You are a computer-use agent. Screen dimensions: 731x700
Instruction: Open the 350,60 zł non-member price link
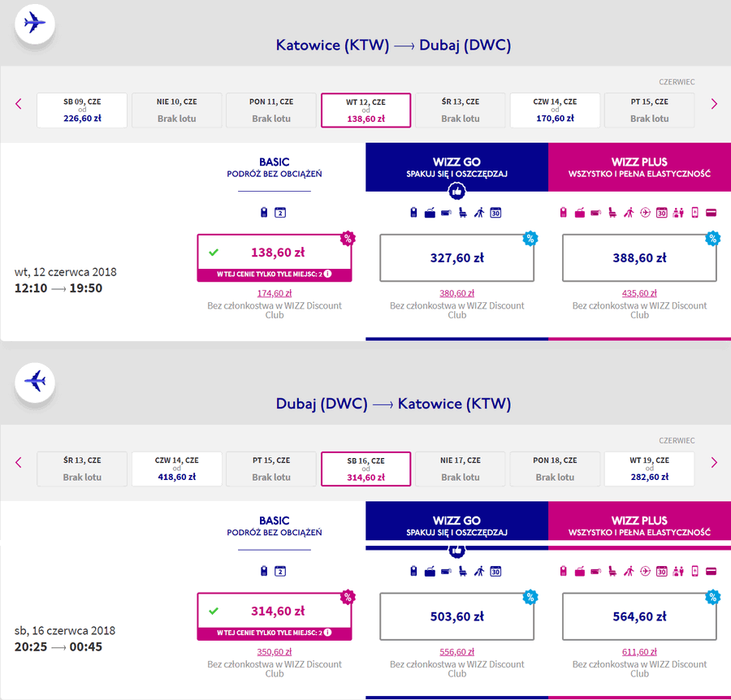coord(275,652)
